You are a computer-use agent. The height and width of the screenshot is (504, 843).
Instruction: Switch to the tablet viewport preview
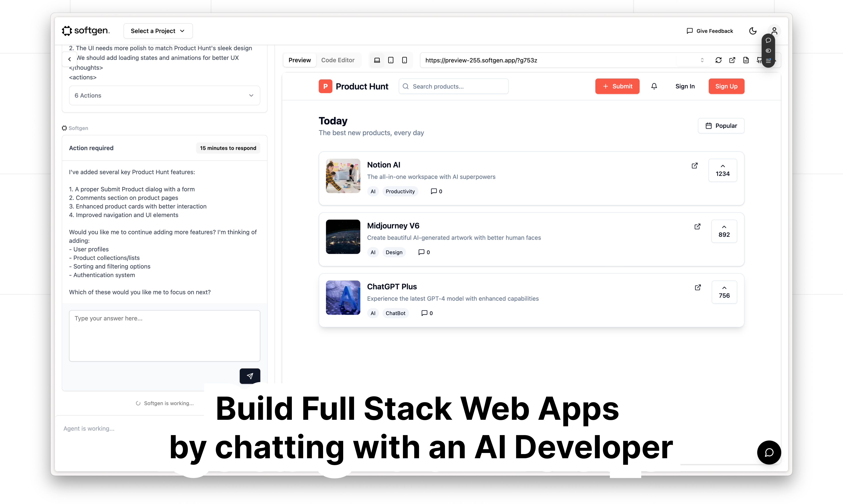click(x=391, y=60)
